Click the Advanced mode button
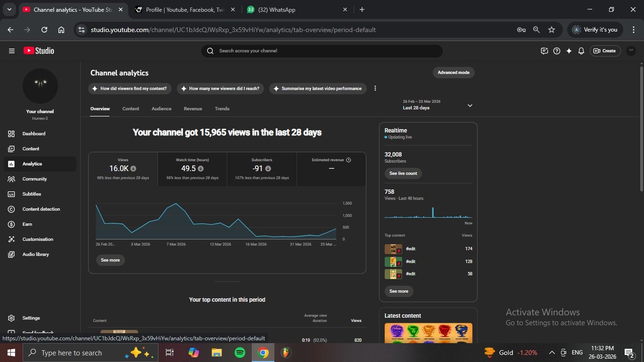This screenshot has width=644, height=362. click(453, 73)
